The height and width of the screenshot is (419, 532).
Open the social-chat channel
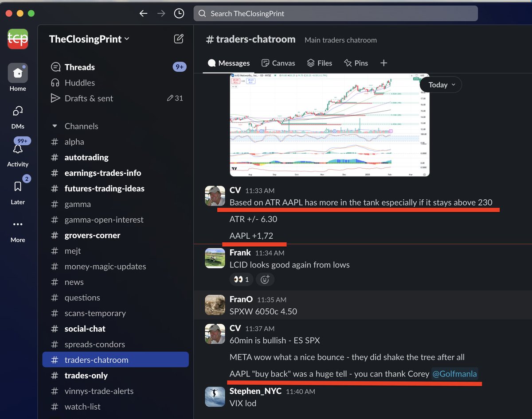point(115,329)
